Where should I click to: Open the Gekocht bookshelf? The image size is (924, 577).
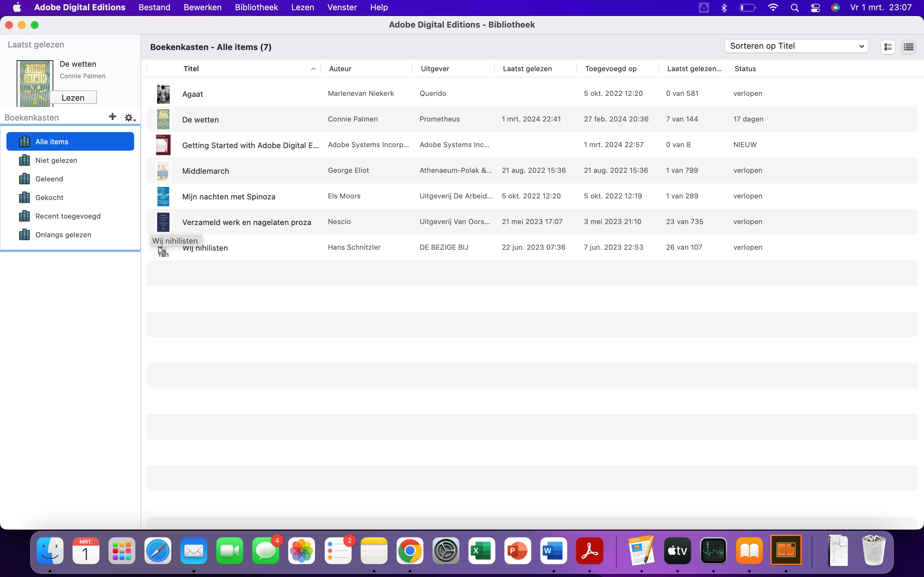tap(49, 197)
